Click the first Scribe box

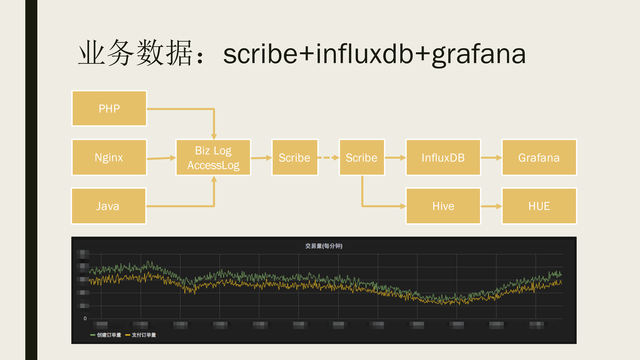point(295,158)
